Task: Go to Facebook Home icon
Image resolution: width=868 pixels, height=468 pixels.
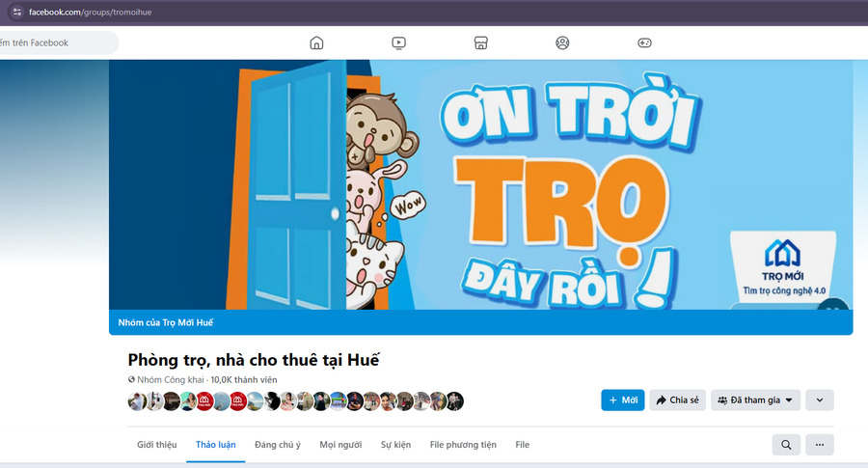Action: [316, 42]
